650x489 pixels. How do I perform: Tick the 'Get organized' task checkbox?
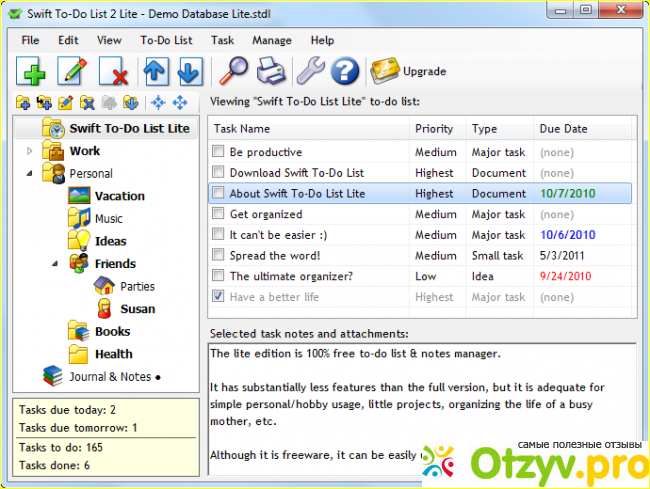[218, 214]
